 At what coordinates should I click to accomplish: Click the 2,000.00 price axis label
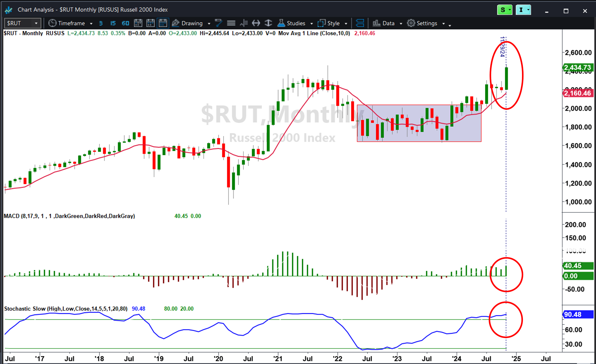tap(578, 108)
